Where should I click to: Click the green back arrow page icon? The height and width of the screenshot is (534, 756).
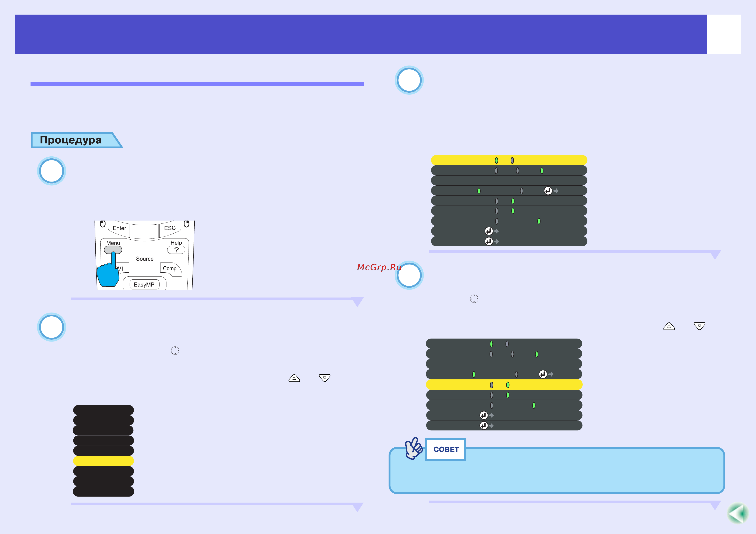pyautogui.click(x=738, y=513)
